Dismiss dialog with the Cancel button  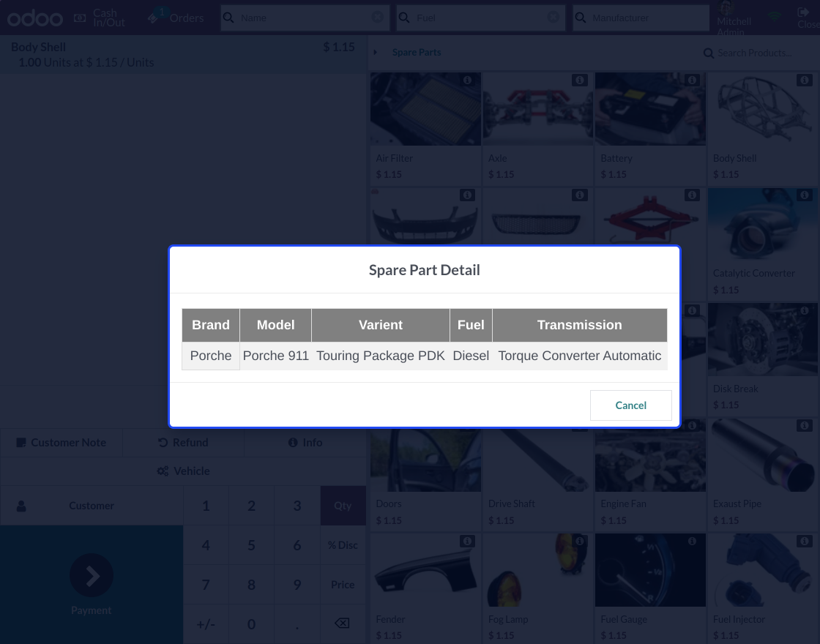[x=630, y=405]
